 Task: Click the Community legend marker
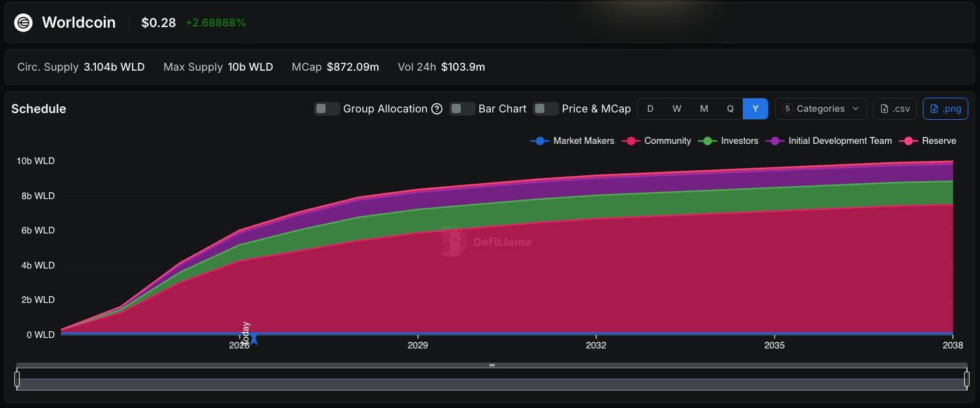pos(630,141)
